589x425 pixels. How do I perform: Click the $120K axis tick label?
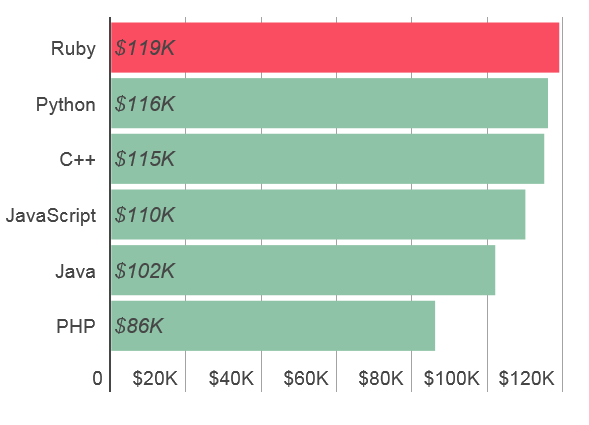click(x=526, y=378)
